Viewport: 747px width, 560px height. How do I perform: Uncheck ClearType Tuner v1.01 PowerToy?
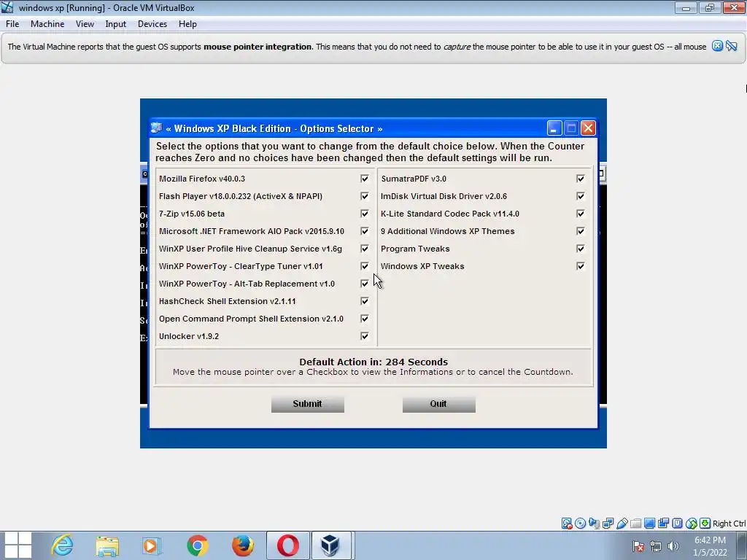click(365, 266)
